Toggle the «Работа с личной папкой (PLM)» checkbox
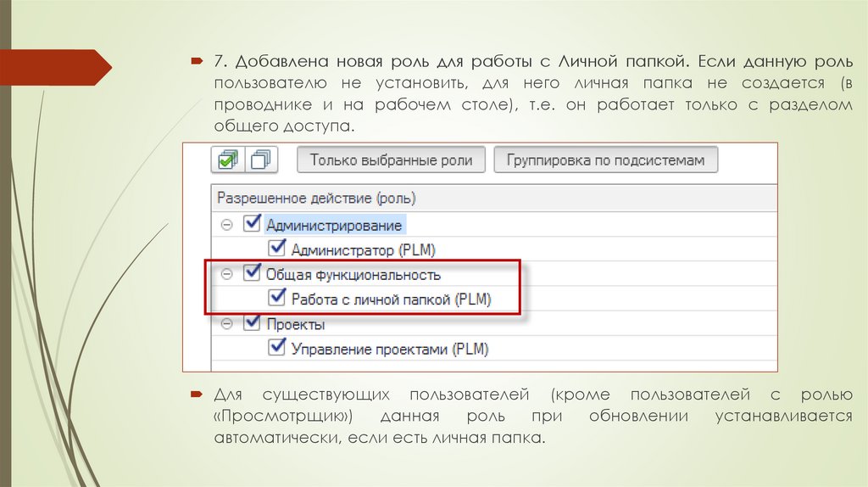Screen dimensions: 868x487 [277, 298]
